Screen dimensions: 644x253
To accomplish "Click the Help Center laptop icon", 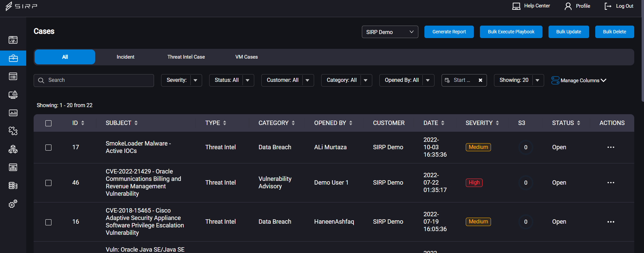I will tap(516, 6).
